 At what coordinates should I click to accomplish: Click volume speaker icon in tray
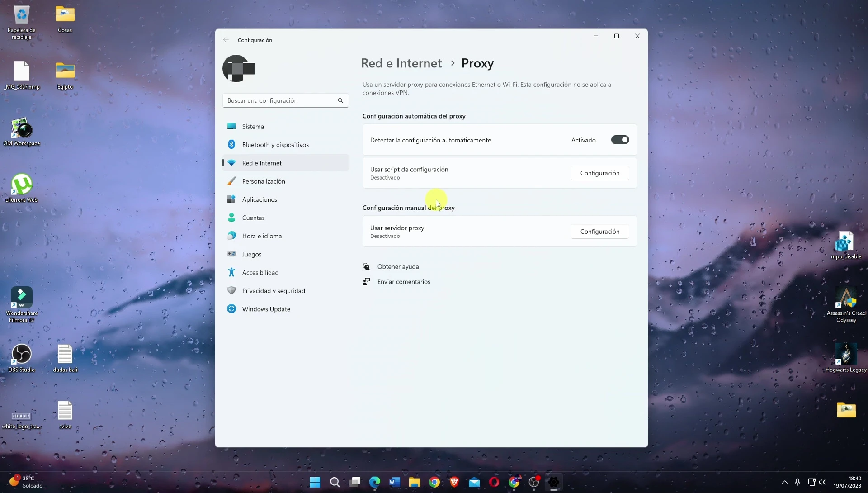tap(822, 482)
